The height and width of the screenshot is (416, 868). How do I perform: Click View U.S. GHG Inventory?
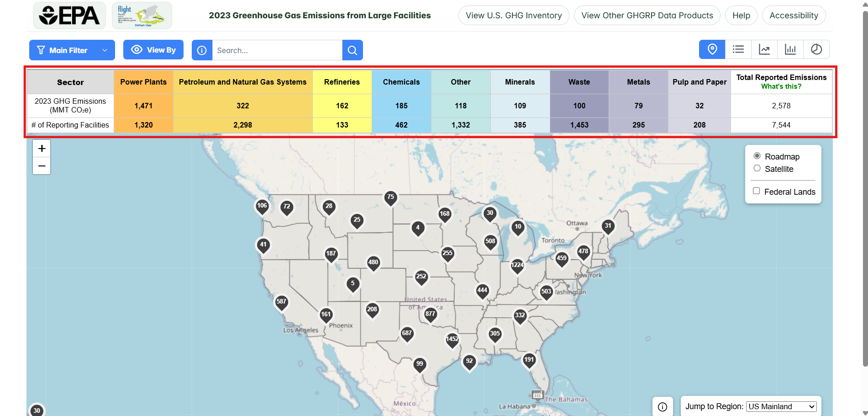tap(513, 15)
